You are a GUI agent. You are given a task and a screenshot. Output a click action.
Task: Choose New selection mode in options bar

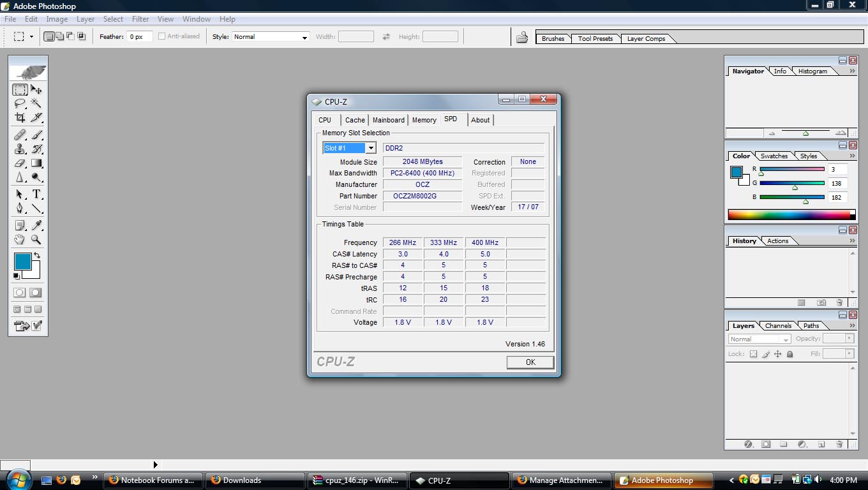click(x=49, y=36)
